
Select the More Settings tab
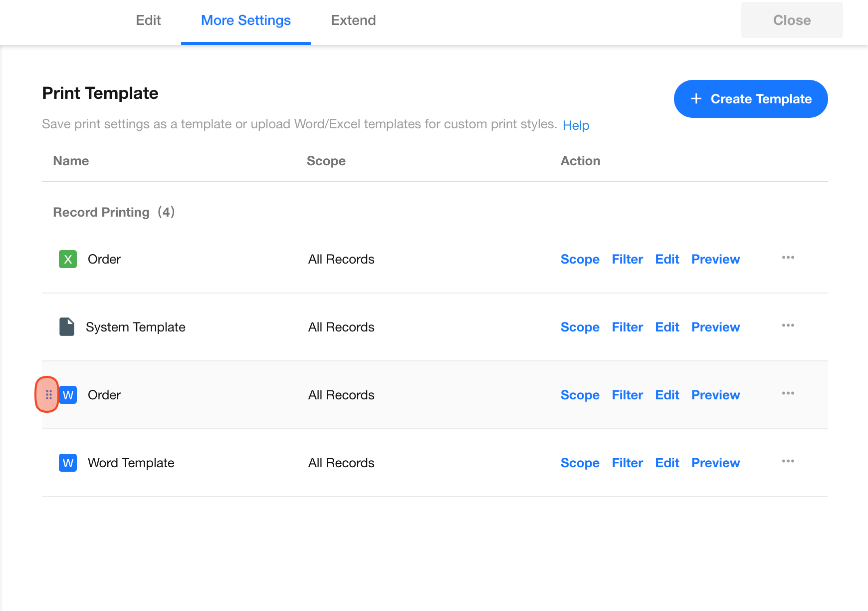[245, 20]
